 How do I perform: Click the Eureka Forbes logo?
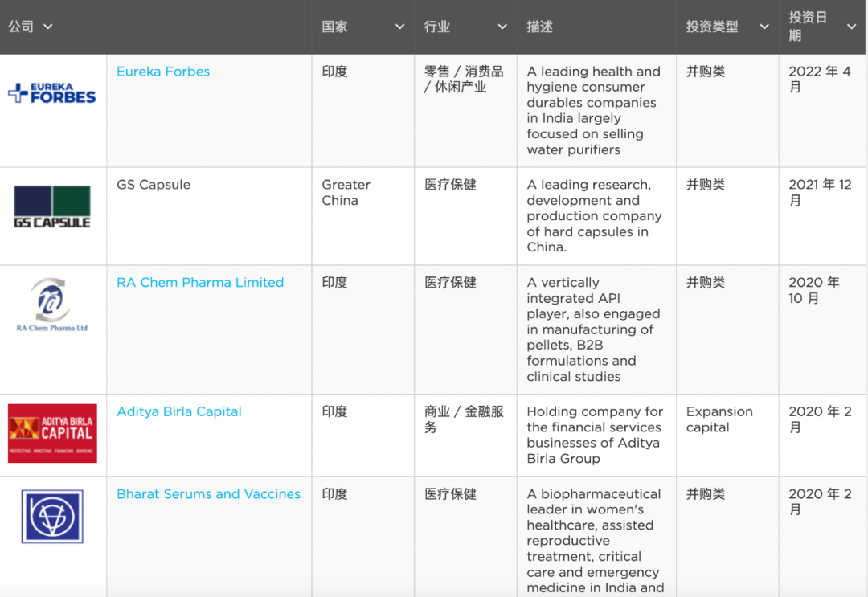click(52, 93)
